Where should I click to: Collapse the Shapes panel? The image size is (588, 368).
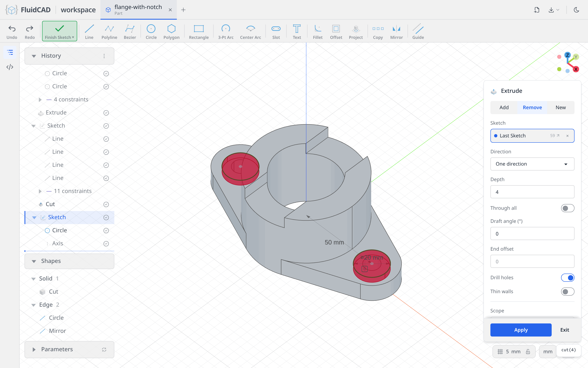pyautogui.click(x=34, y=261)
